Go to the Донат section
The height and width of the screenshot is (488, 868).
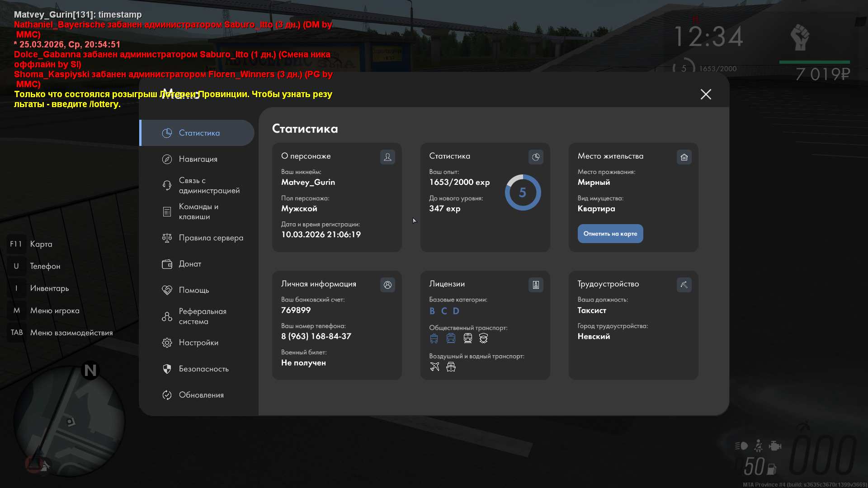(x=190, y=264)
